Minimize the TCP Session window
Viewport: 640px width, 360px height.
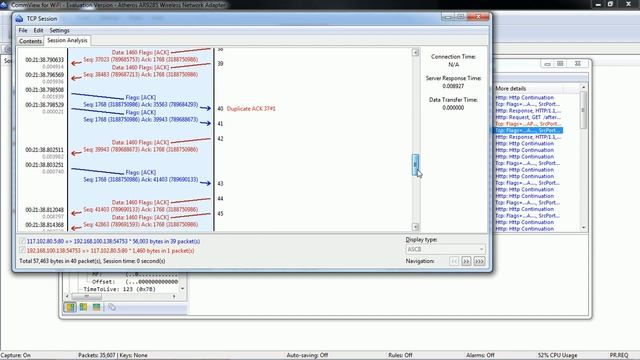(x=448, y=17)
